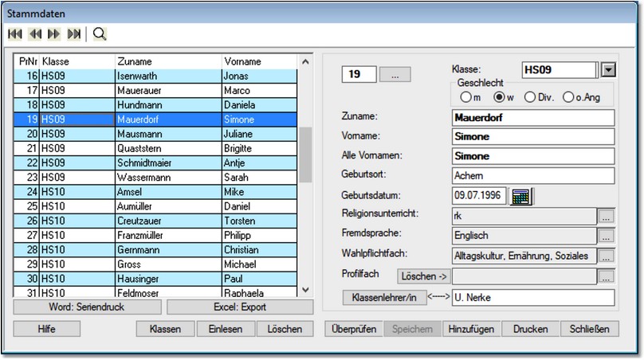Click the Einlesen button
Viewport: 644px width, 360px height.
pos(226,329)
